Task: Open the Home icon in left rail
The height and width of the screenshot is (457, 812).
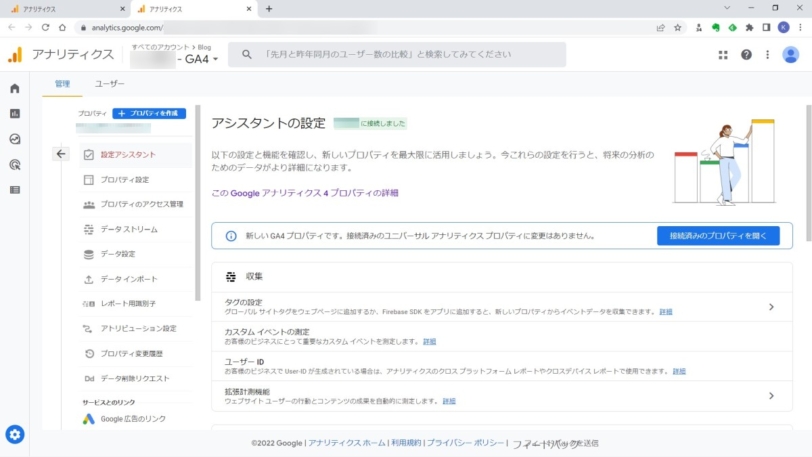Action: coord(14,88)
